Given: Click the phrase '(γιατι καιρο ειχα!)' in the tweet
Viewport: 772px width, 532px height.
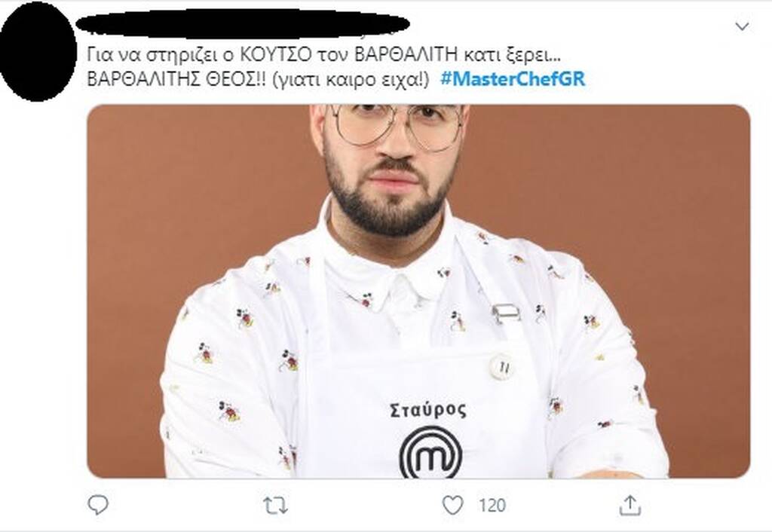Looking at the screenshot, I should click(x=351, y=80).
